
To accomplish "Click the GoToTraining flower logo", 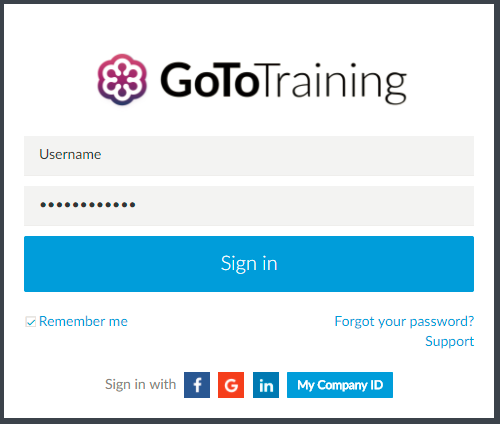I will point(122,80).
